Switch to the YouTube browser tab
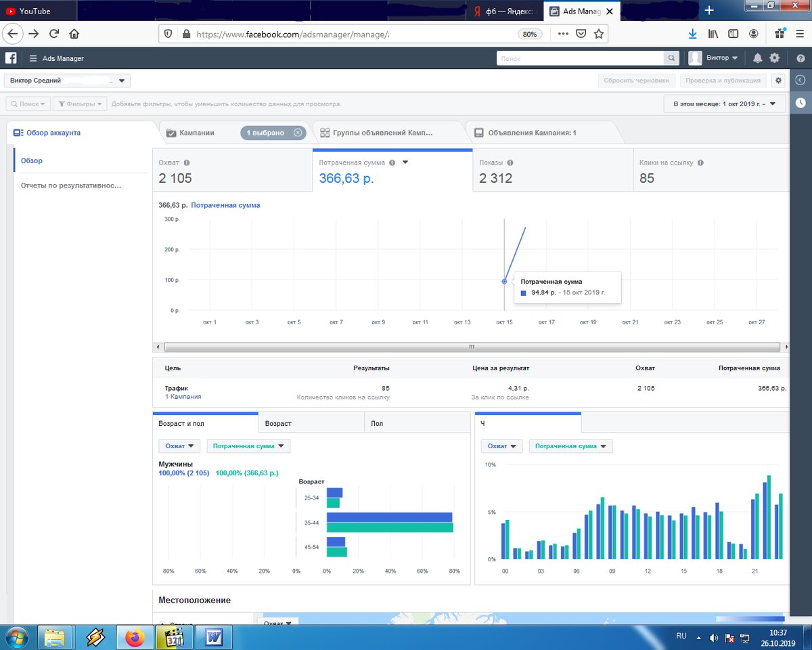812x650 pixels. pos(38,11)
